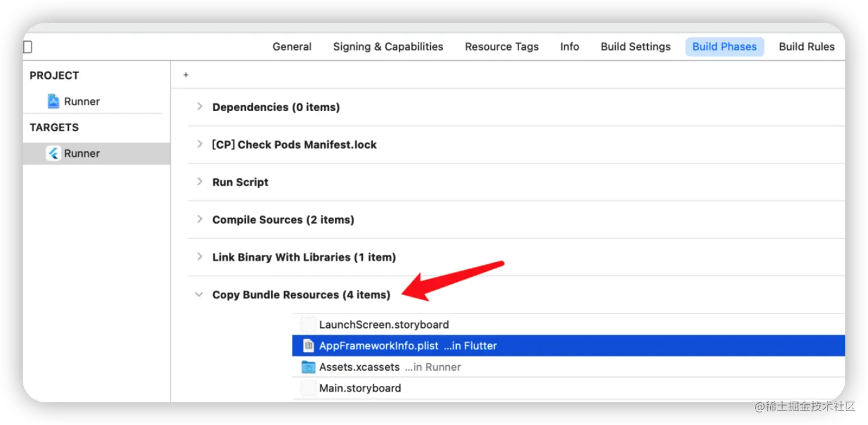Collapse the Copy Bundle Resources phase
This screenshot has width=868, height=425.
(x=199, y=294)
